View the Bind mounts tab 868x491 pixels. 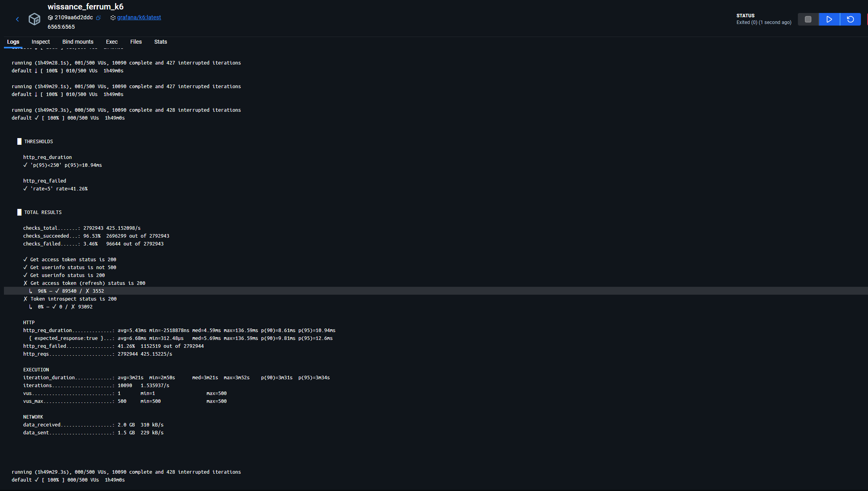pyautogui.click(x=78, y=42)
